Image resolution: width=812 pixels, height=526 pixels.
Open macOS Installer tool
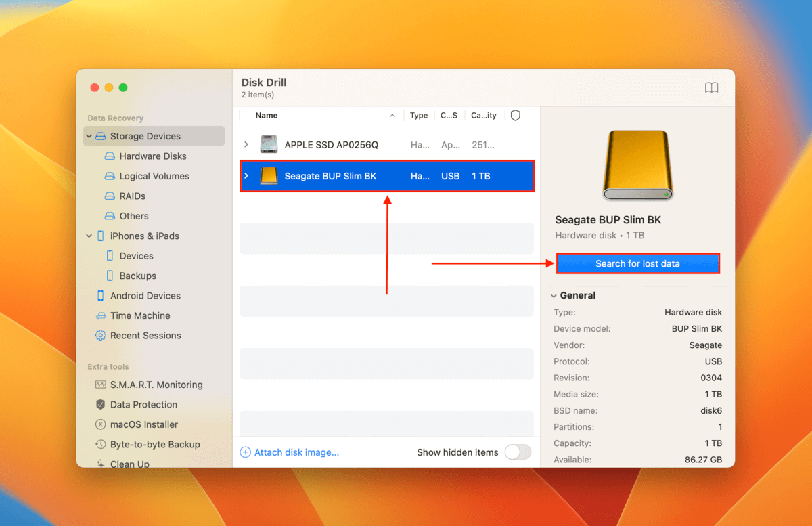(144, 424)
